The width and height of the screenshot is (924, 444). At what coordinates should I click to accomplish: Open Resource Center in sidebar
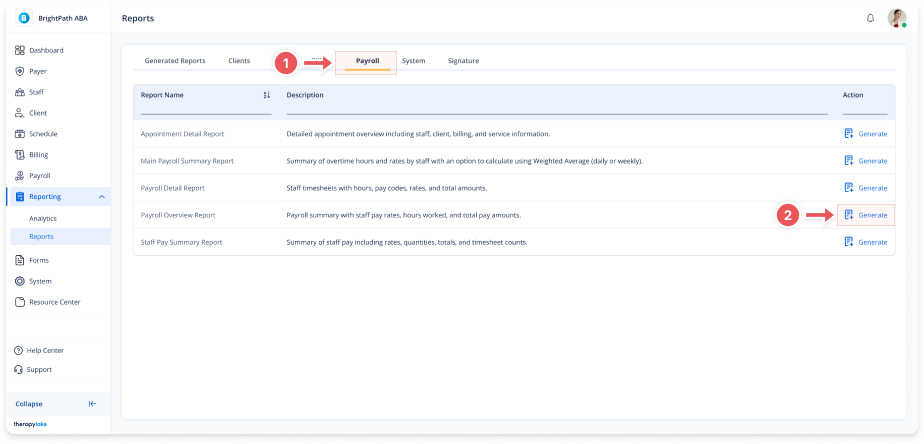coord(55,302)
